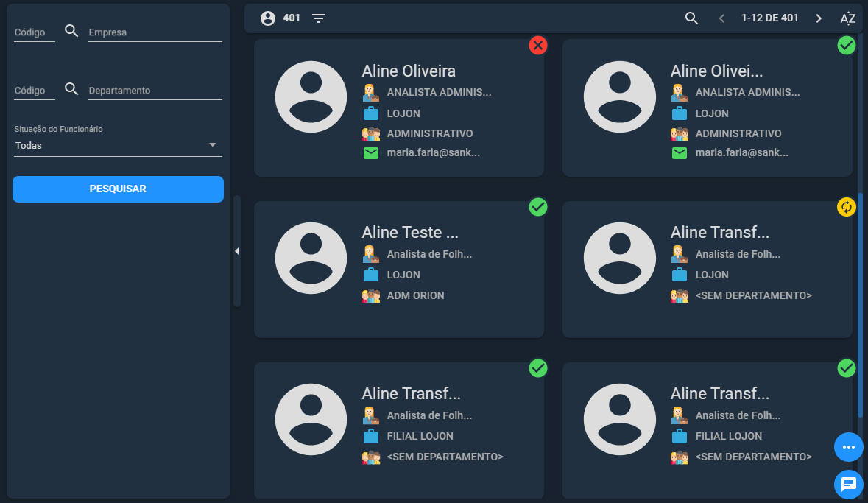Viewport: 868px width, 503px height.
Task: Open search in the top toolbar
Action: point(691,18)
